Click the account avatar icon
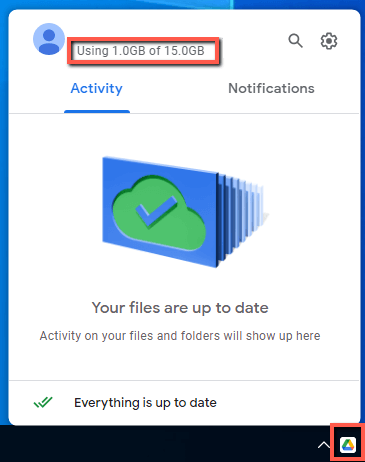The height and width of the screenshot is (462, 365). click(x=49, y=39)
